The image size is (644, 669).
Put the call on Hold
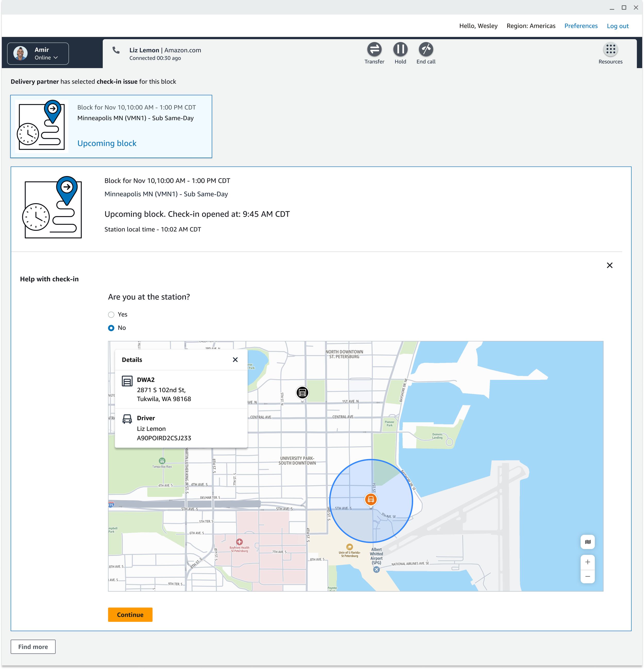[x=400, y=49]
